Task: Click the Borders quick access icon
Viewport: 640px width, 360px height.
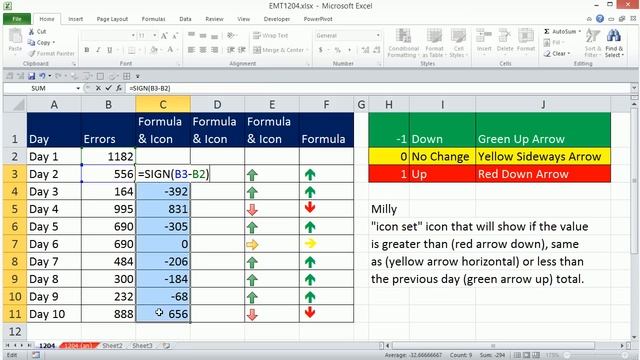Action: (127, 76)
